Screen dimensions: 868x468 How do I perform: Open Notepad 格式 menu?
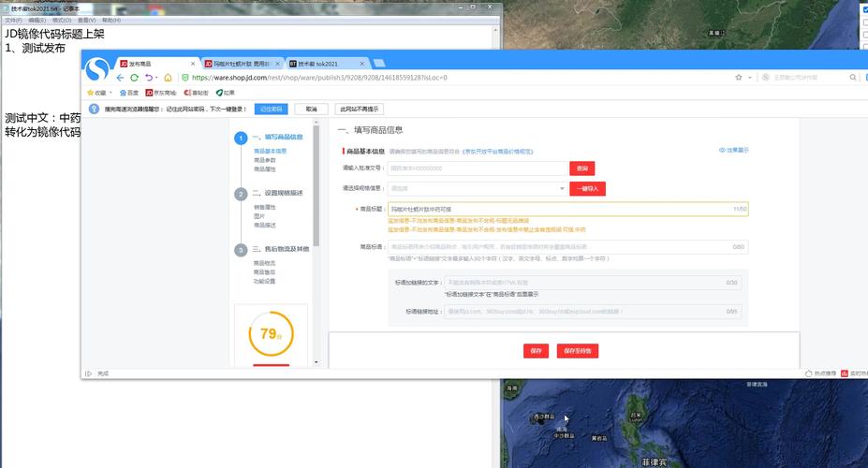point(62,20)
